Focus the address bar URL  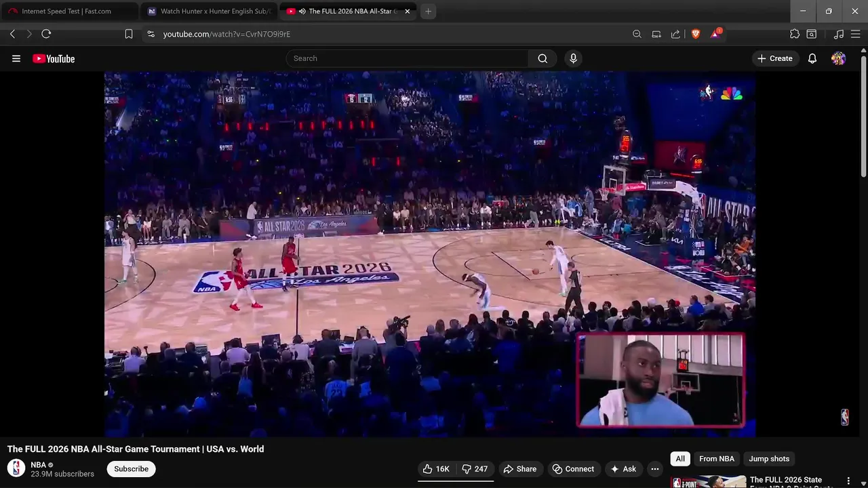click(x=226, y=34)
